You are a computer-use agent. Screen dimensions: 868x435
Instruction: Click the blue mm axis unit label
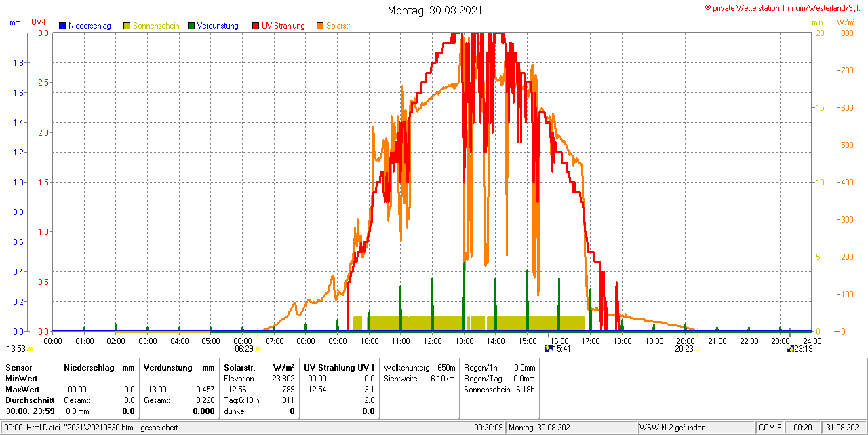tap(15, 22)
